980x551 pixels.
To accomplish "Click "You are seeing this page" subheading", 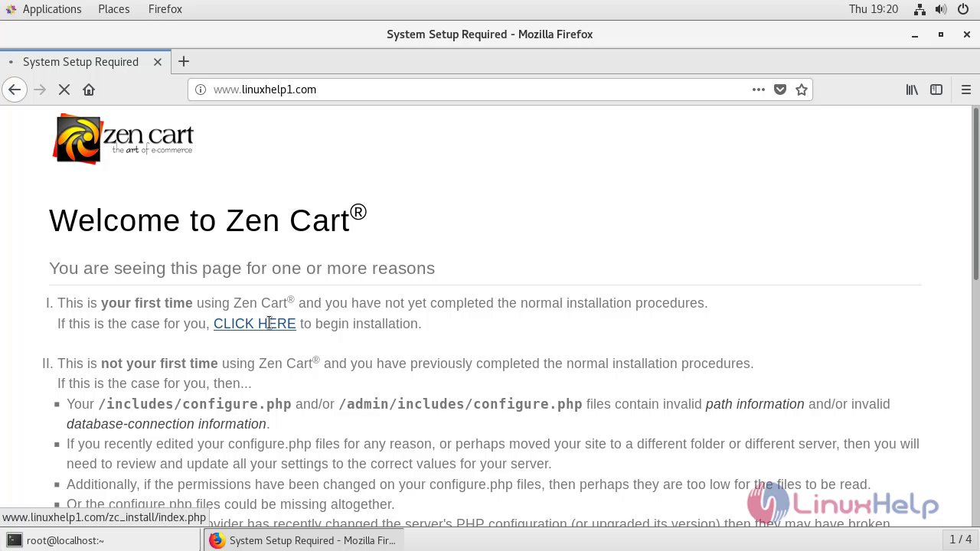I will (x=242, y=268).
